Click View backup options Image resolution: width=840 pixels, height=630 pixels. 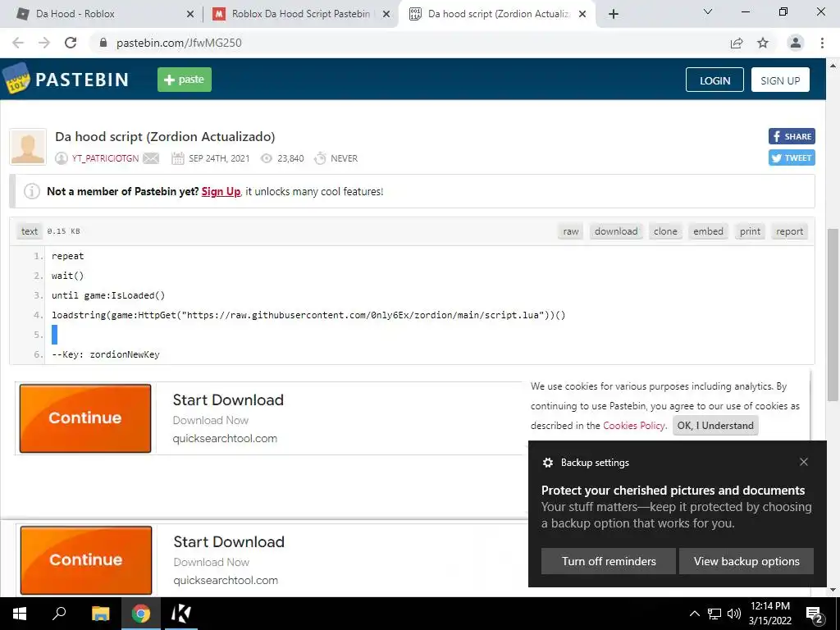pos(746,561)
